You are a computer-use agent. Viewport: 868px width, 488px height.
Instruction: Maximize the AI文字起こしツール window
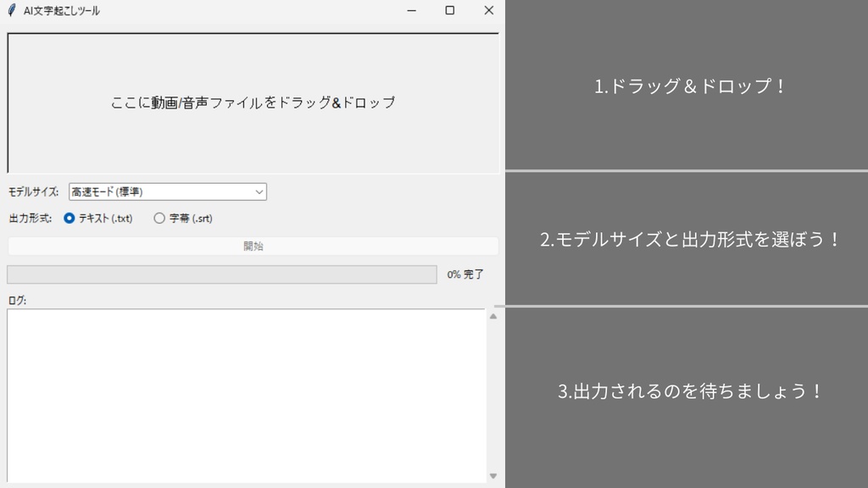click(x=449, y=11)
